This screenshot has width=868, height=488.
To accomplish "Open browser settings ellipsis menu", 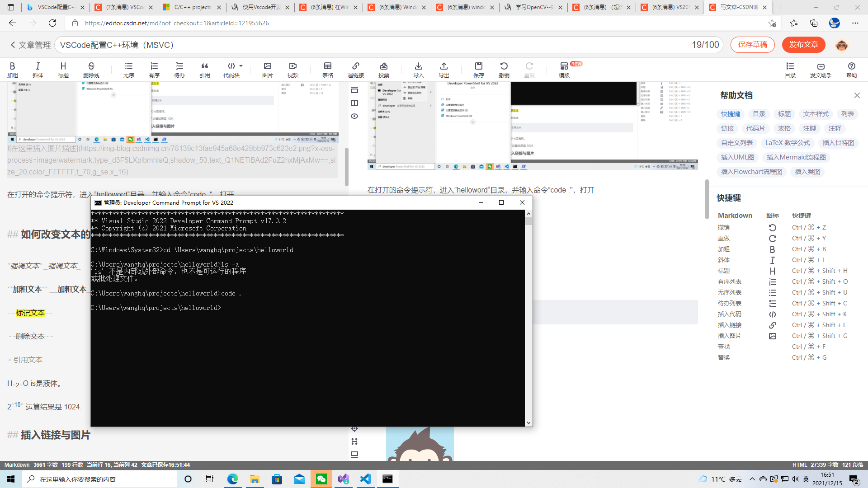I will 855,23.
